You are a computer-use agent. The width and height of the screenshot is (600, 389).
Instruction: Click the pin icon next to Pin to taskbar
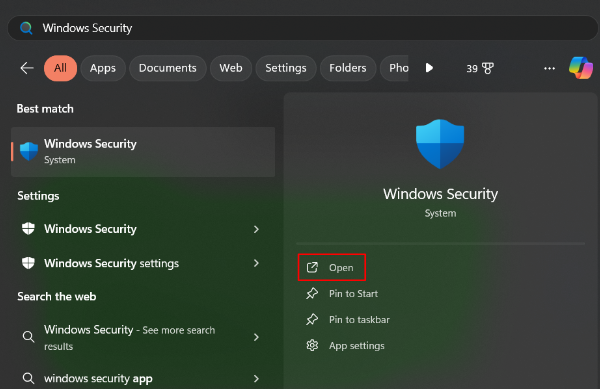coord(312,319)
